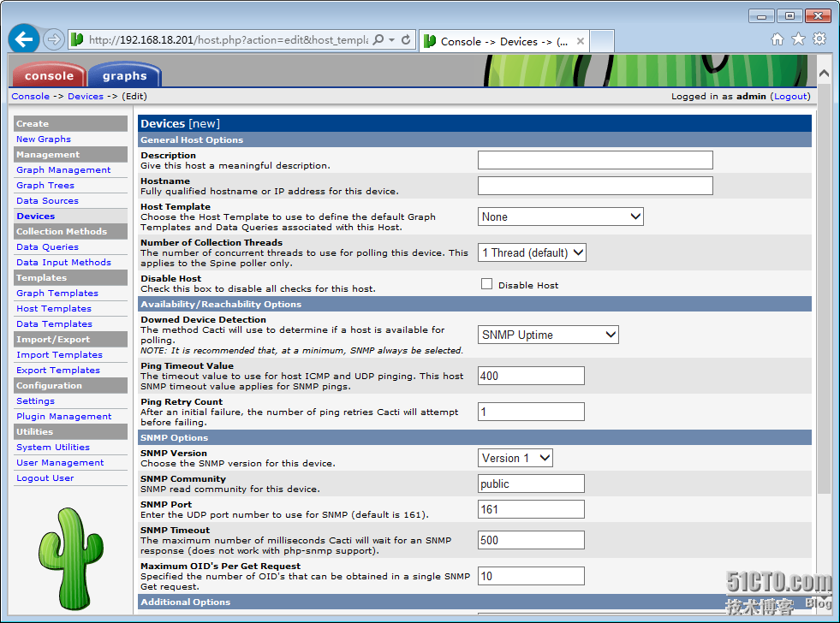
Task: Open System Utilities in sidebar
Action: (x=53, y=448)
